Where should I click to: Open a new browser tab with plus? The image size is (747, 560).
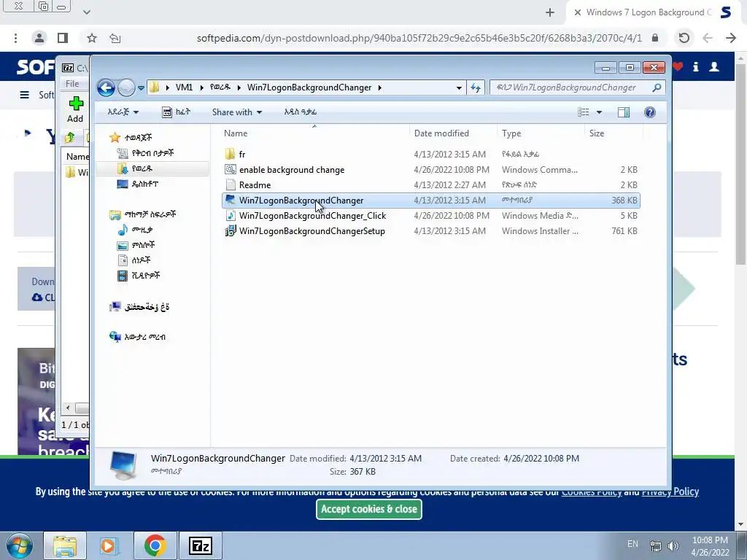550,12
